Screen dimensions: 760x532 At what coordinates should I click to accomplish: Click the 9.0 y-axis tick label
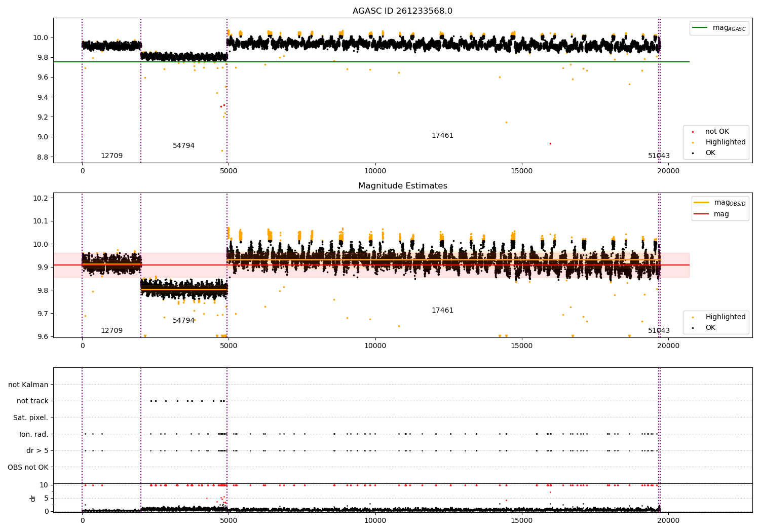[42, 137]
